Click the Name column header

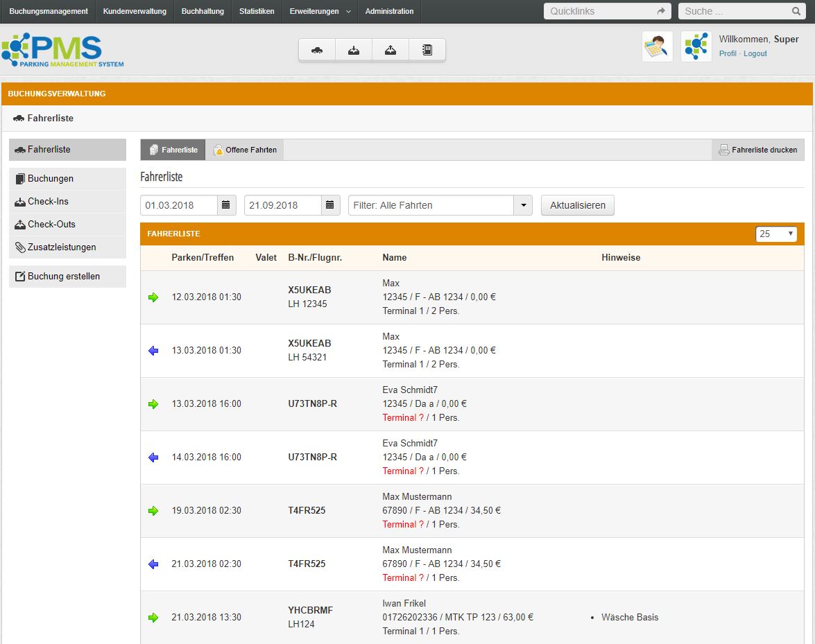click(395, 258)
